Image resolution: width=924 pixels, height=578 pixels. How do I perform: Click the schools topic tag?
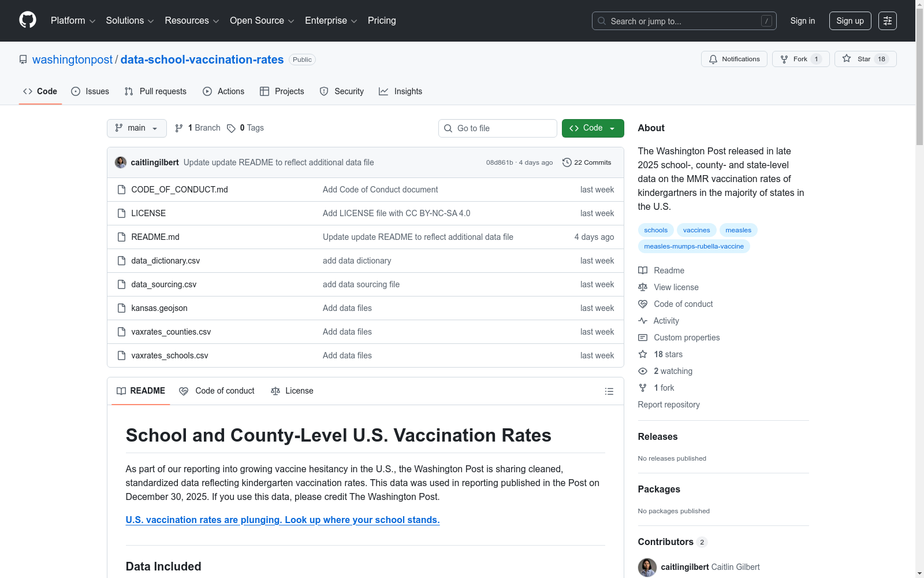pos(656,230)
